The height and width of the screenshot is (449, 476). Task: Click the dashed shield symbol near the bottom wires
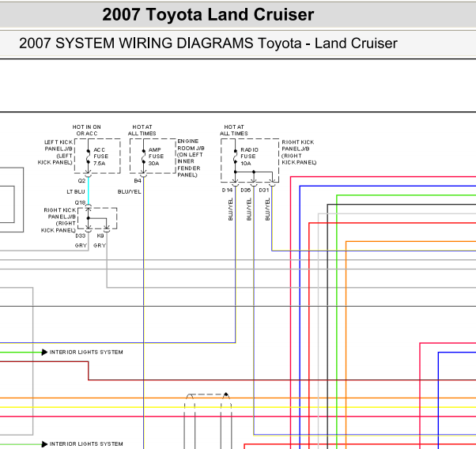(x=208, y=421)
